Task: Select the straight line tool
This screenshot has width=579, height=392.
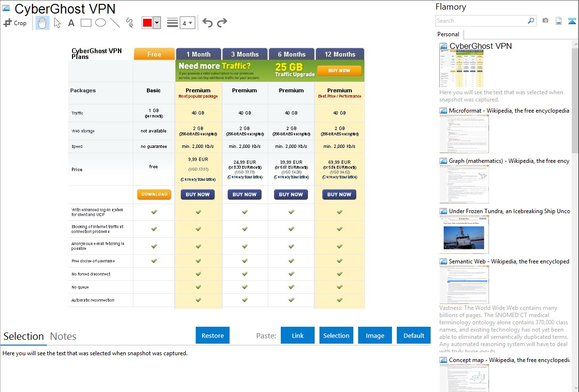Action: click(x=115, y=23)
